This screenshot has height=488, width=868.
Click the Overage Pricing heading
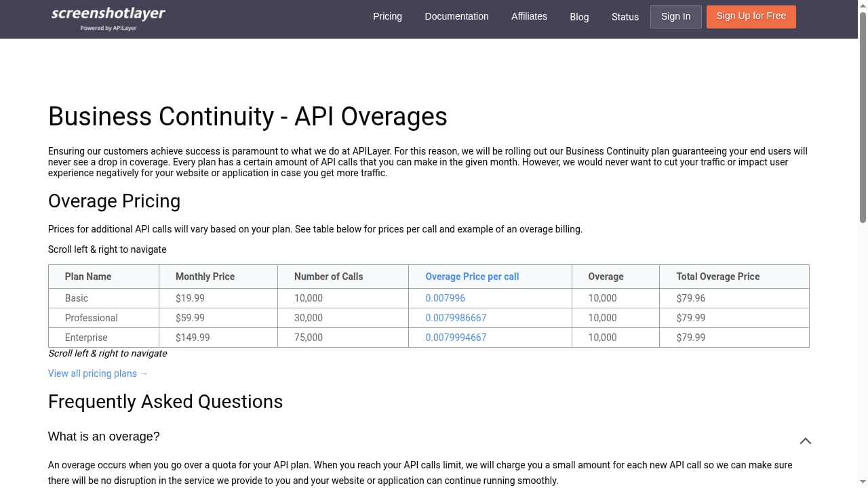pos(114,201)
